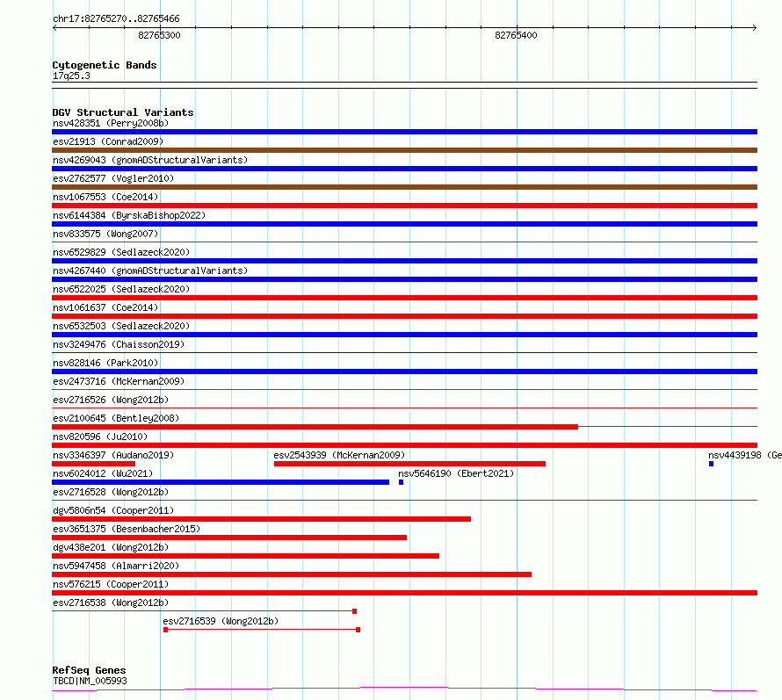Click the nsv428351 (Perry2008b) variant label

(x=111, y=123)
